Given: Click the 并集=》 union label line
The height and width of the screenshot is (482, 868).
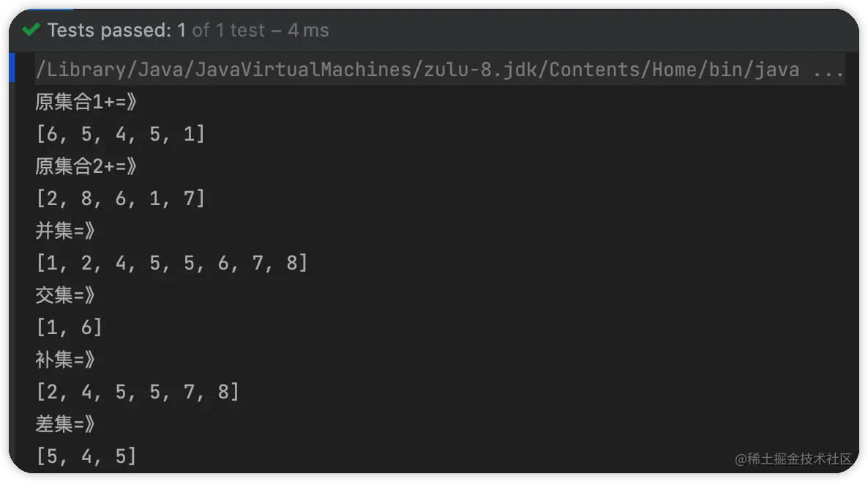Looking at the screenshot, I should click(65, 231).
